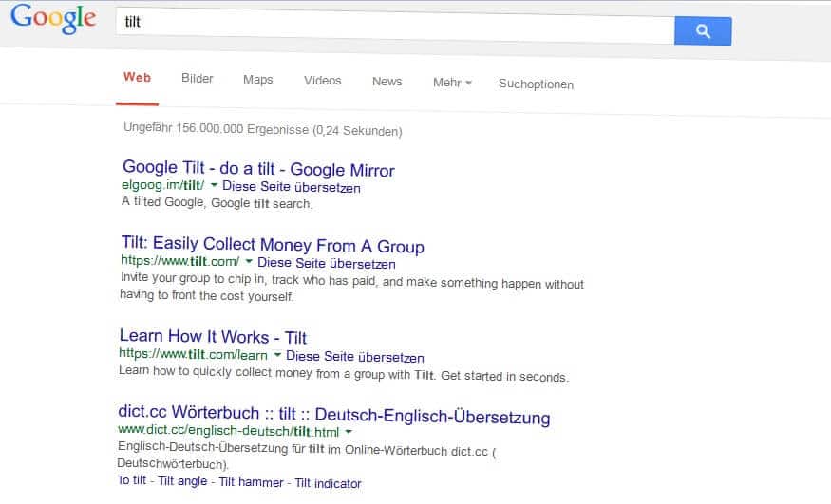This screenshot has width=831, height=504.
Task: Expand arrow next to elgoog.im/tilt/ URL
Action: click(x=214, y=185)
